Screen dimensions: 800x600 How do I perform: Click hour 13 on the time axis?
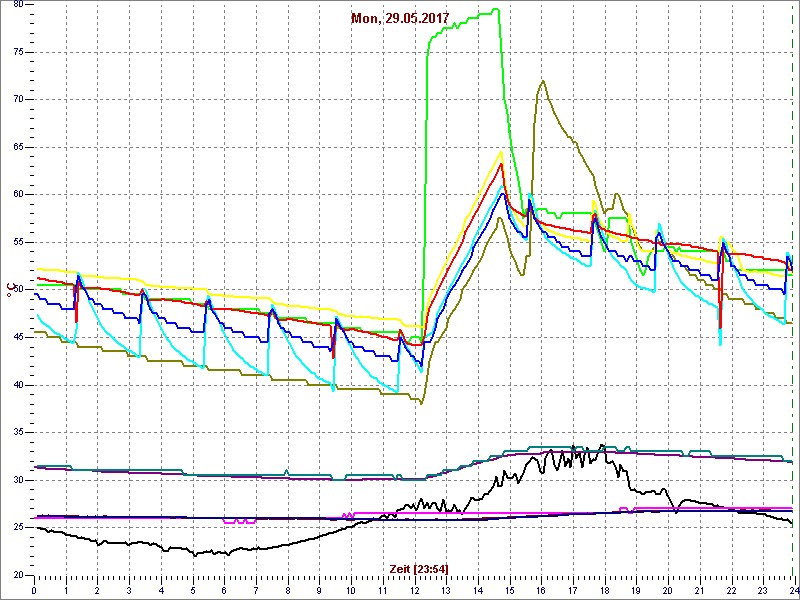coord(446,591)
